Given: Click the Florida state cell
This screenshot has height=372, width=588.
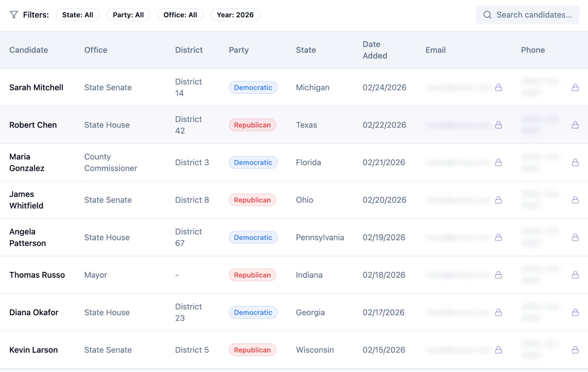Looking at the screenshot, I should point(308,163).
